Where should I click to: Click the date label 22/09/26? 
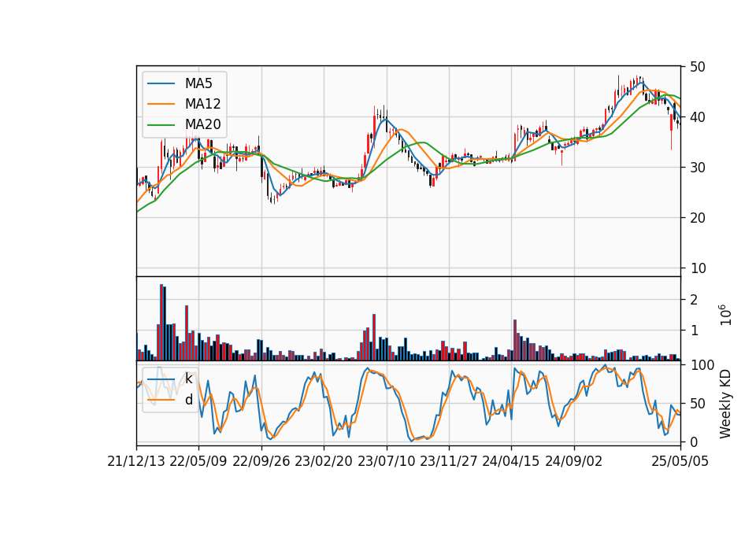(261, 461)
